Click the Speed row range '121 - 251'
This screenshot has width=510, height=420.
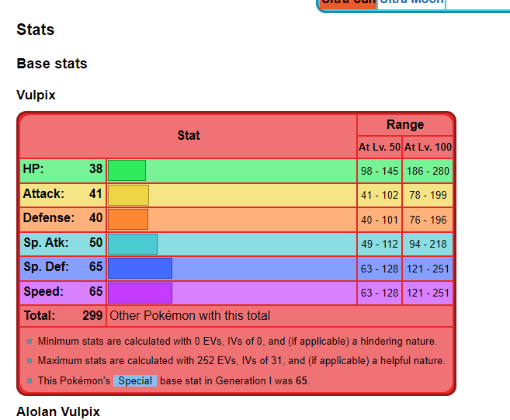pyautogui.click(x=428, y=293)
